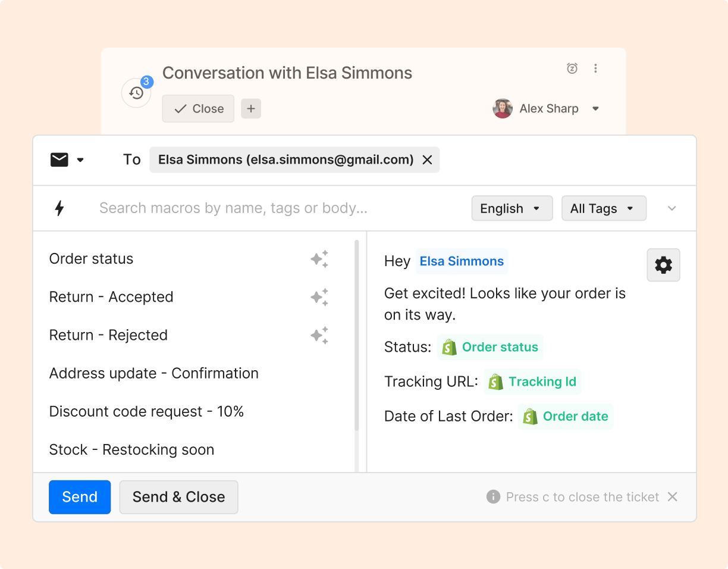The height and width of the screenshot is (569, 728).
Task: Click the email channel envelope icon
Action: point(59,160)
